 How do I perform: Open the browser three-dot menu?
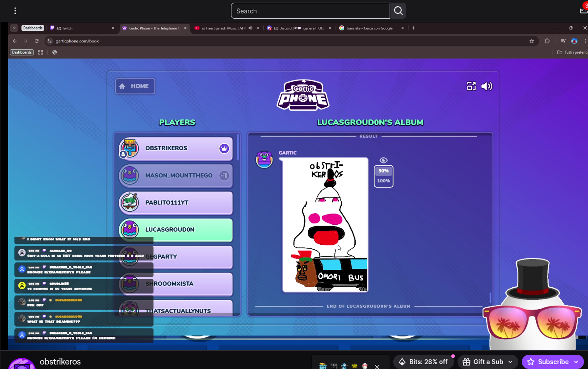(x=585, y=41)
